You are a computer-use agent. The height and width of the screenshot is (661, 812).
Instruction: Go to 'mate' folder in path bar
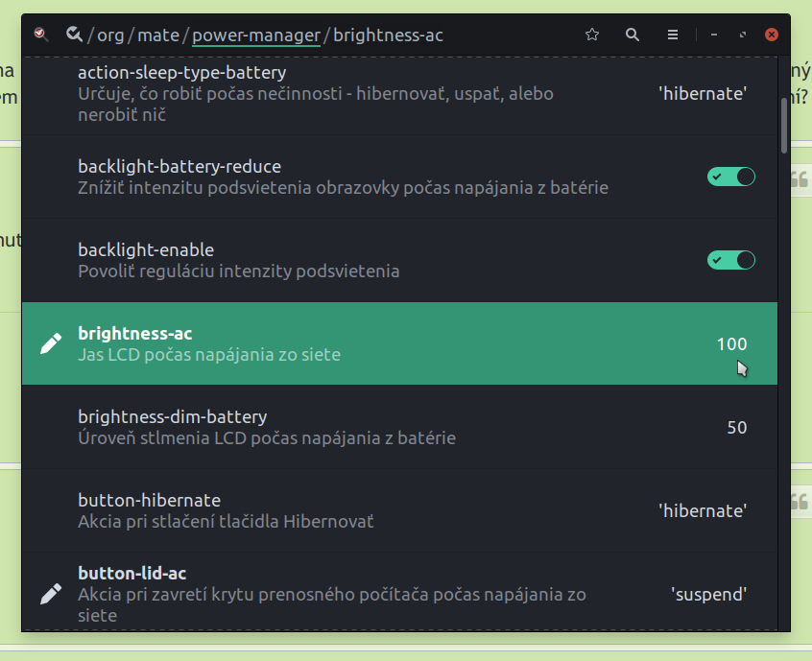(x=158, y=35)
